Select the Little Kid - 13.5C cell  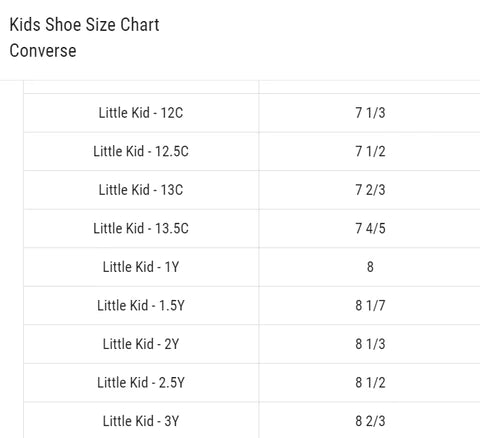141,228
